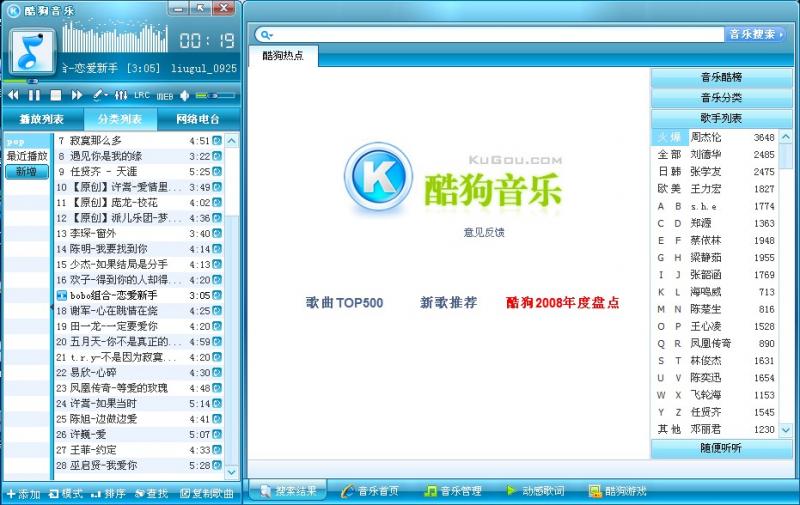Click the 音乐搜索 search button

click(x=756, y=35)
